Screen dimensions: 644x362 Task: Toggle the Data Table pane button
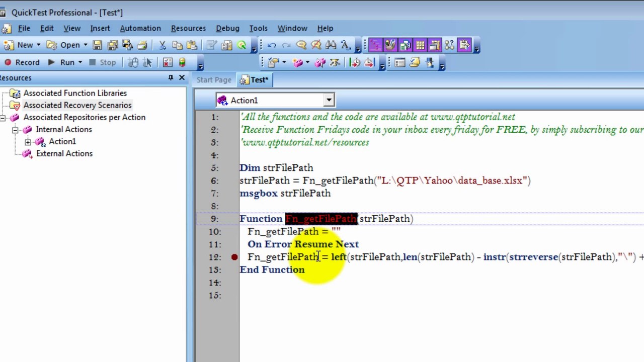420,45
